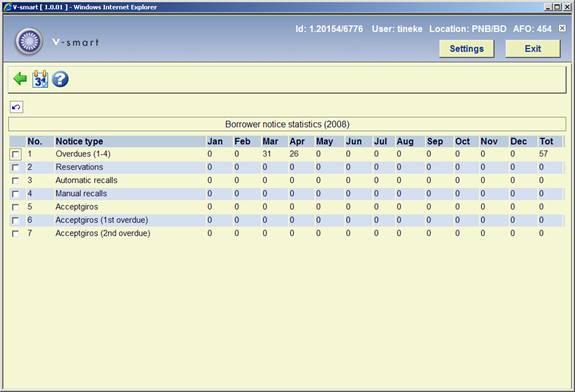Viewport: 575px width, 392px height.
Task: Click the Jun column header
Action: pos(354,142)
